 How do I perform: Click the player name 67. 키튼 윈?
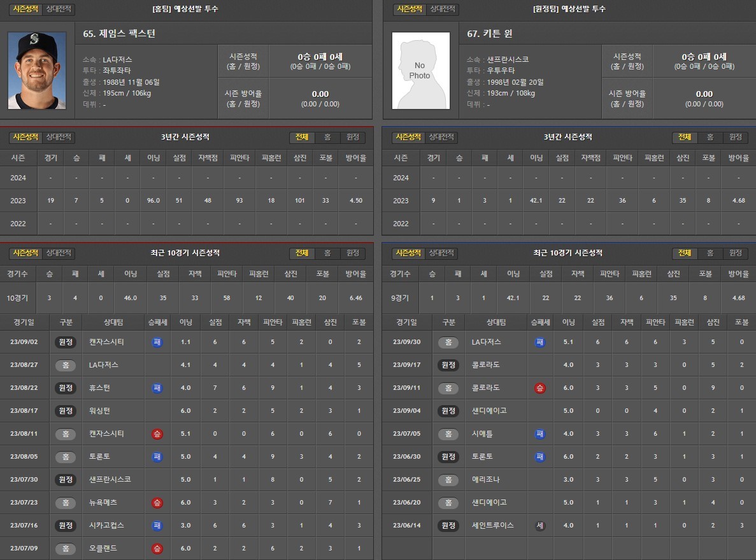click(489, 33)
